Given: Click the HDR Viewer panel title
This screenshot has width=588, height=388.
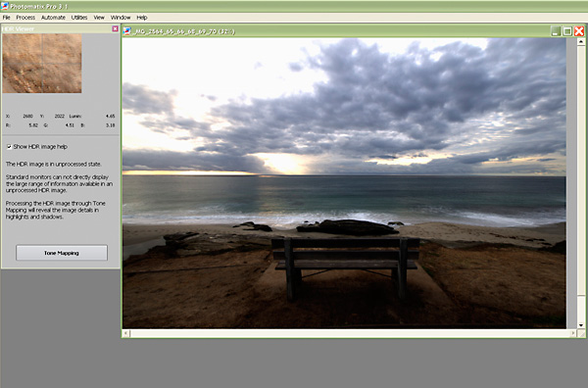Looking at the screenshot, I should pyautogui.click(x=19, y=28).
